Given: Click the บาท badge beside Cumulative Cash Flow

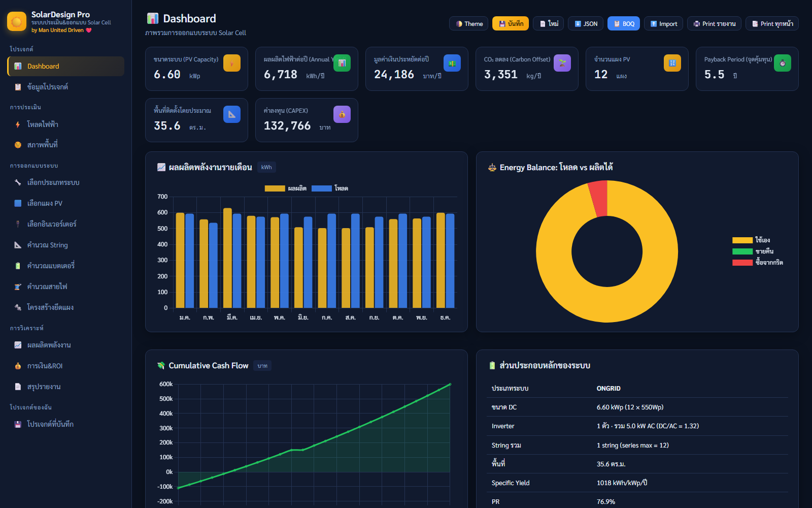Looking at the screenshot, I should coord(262,366).
